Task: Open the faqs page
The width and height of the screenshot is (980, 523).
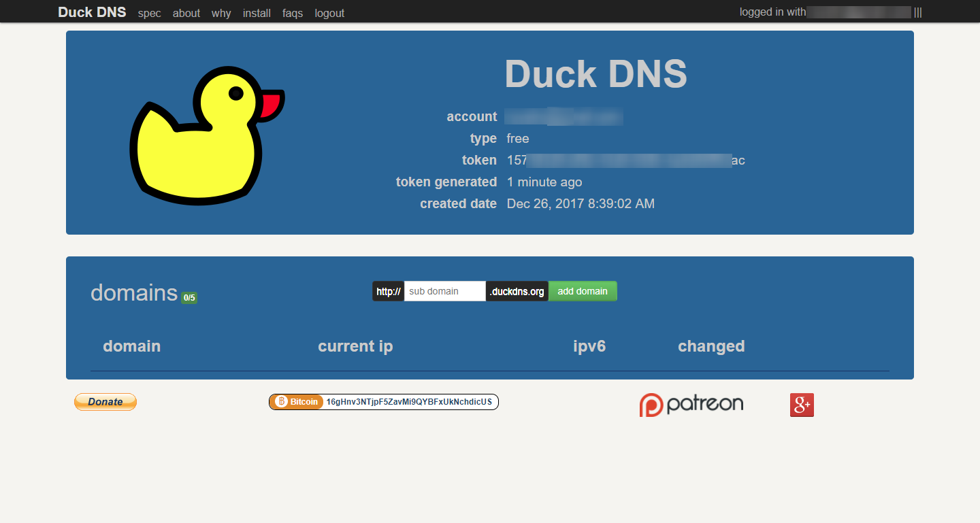Action: (293, 13)
